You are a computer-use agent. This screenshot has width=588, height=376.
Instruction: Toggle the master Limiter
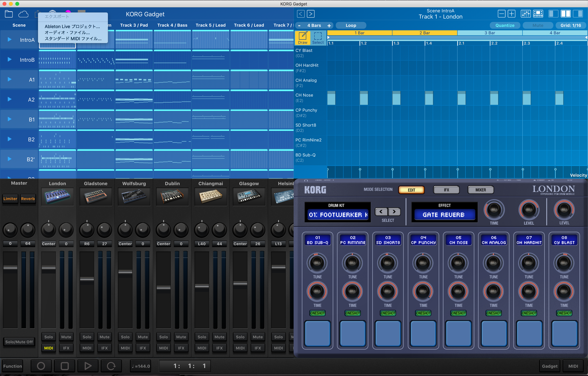point(10,199)
